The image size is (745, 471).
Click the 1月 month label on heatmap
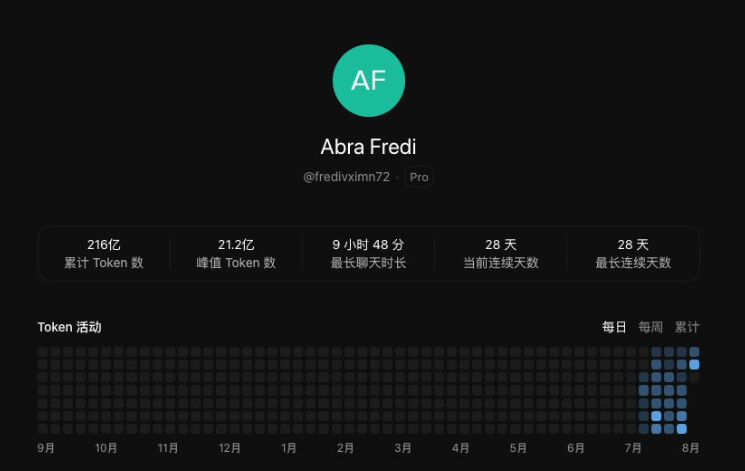click(288, 448)
